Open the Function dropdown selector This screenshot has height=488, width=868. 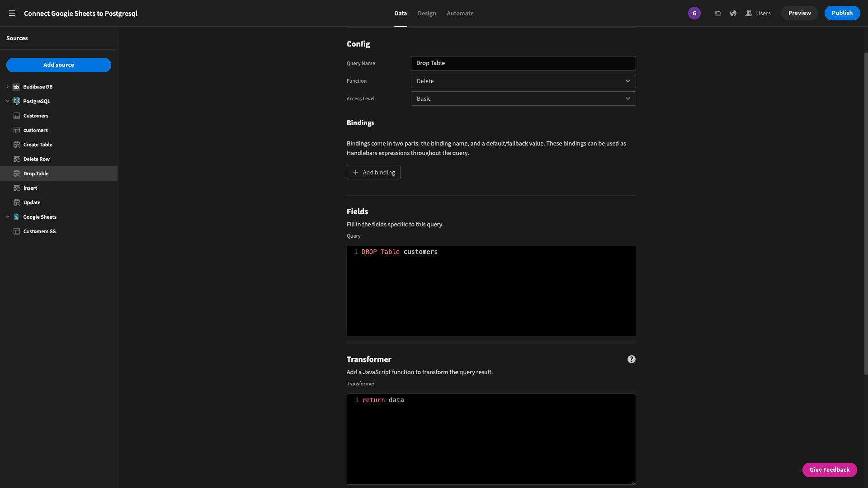(523, 80)
